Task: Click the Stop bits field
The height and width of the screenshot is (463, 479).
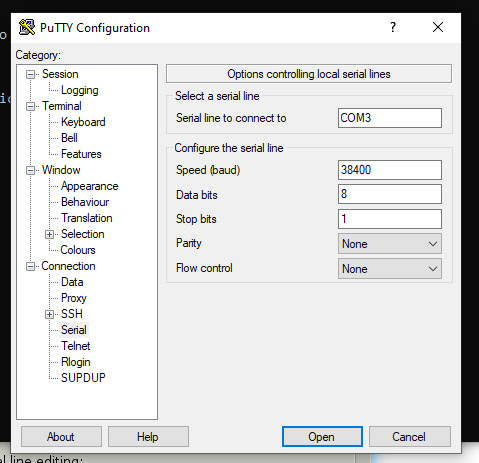Action: [x=390, y=219]
